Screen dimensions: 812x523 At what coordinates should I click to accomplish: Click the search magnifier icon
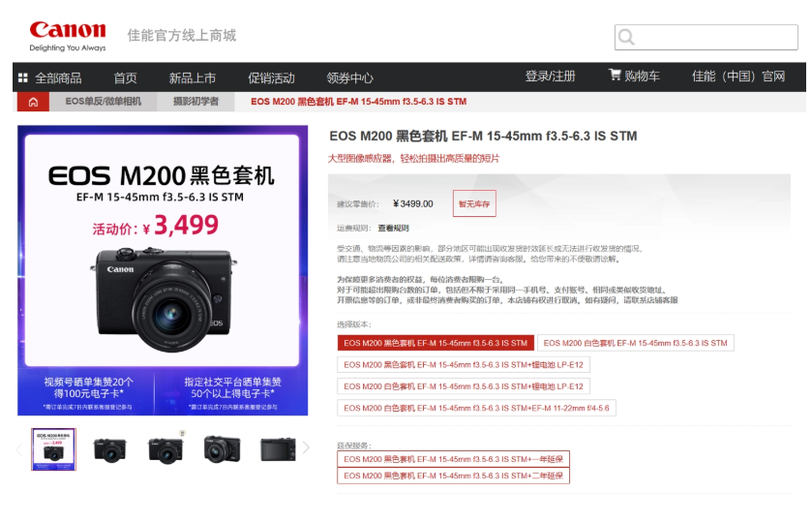[x=626, y=38]
